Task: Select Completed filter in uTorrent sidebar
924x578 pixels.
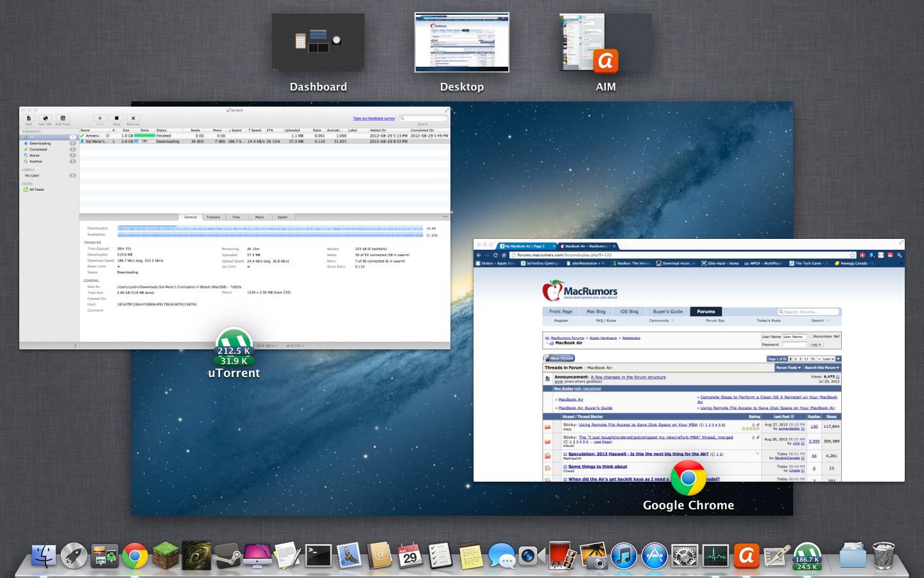Action: 49,149
